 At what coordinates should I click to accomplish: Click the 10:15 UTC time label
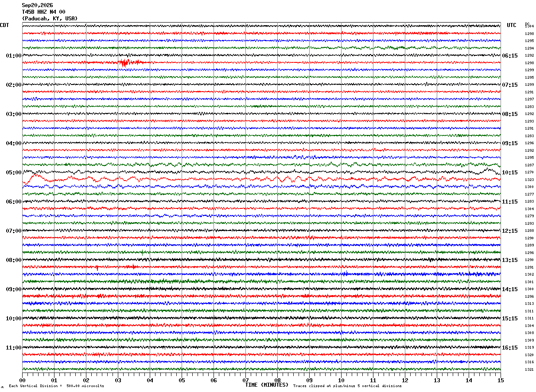click(510, 173)
